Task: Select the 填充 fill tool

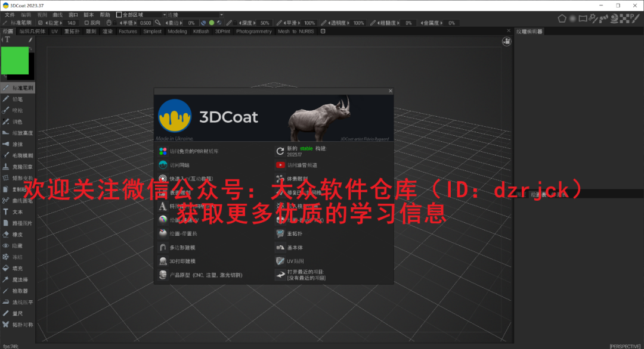Action: pyautogui.click(x=17, y=268)
